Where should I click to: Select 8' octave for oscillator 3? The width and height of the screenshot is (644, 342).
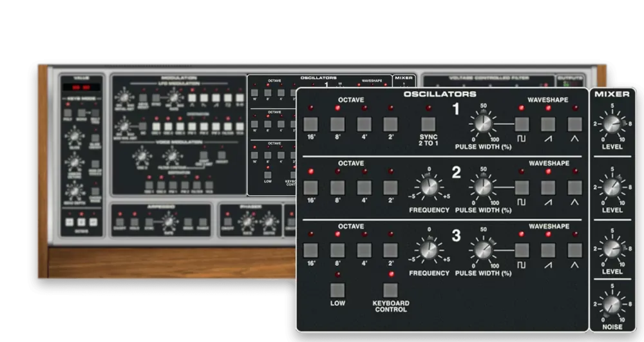[x=337, y=250]
